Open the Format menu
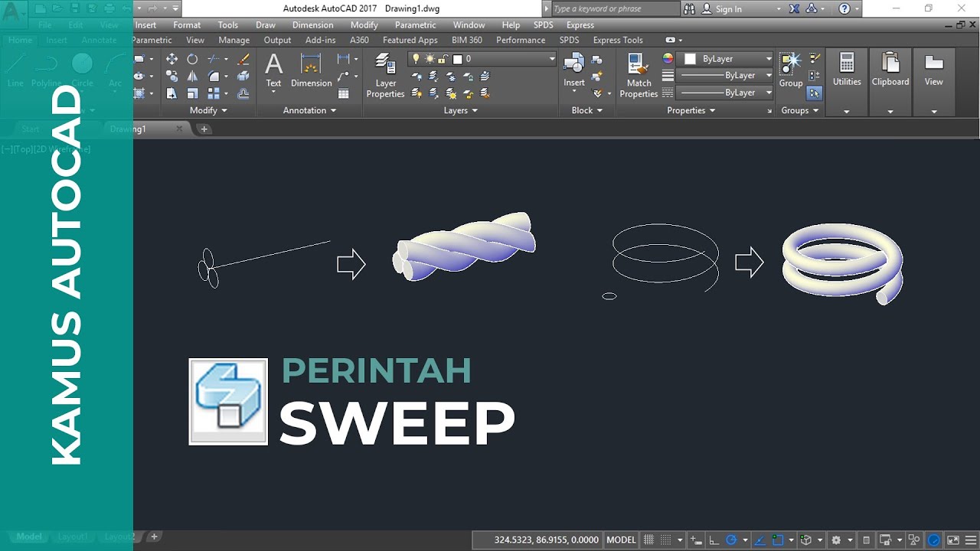The image size is (980, 551). pos(187,25)
